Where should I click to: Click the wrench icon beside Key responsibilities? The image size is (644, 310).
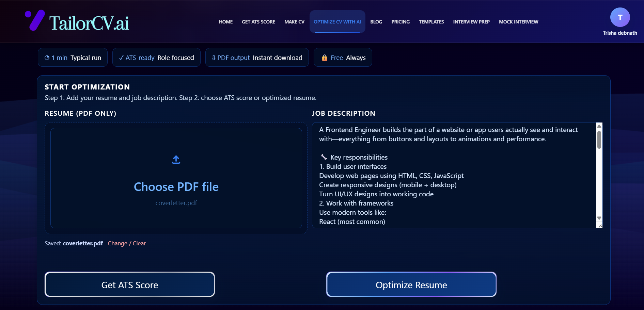[x=324, y=157]
